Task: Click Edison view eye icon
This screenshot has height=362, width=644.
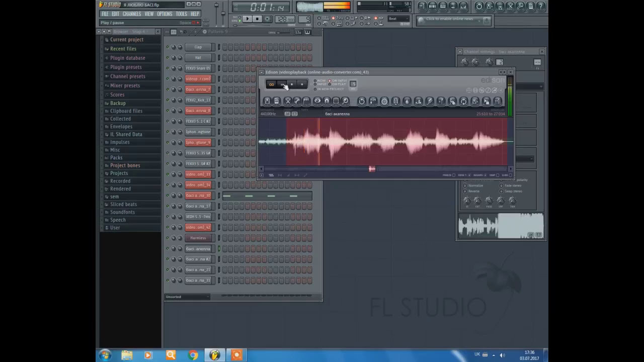Action: 317,101
